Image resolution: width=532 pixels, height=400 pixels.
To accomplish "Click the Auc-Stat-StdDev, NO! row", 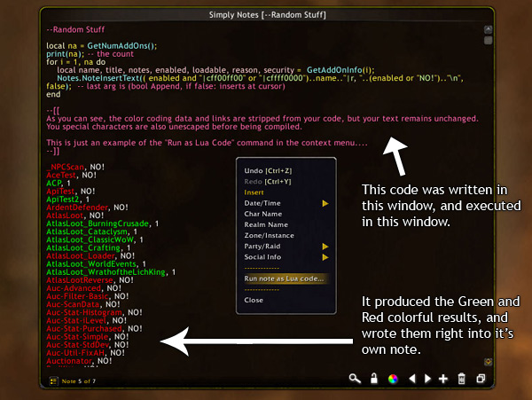I will 88,345.
